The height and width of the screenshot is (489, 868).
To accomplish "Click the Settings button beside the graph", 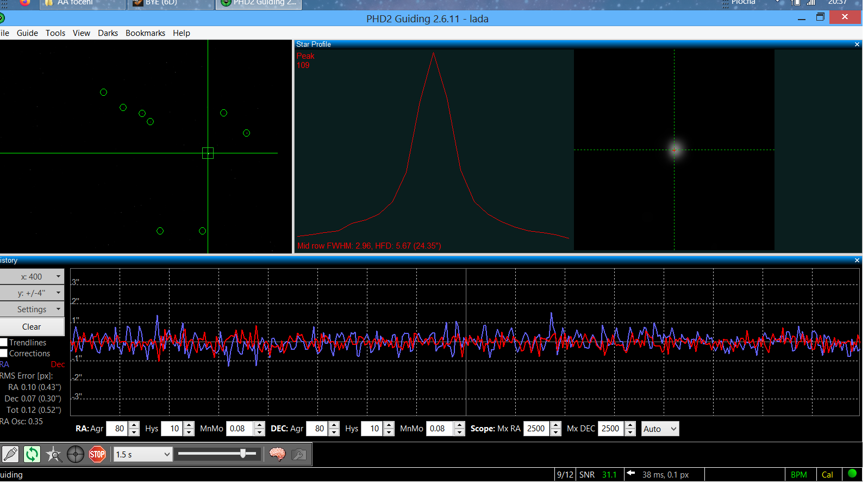I will click(32, 310).
